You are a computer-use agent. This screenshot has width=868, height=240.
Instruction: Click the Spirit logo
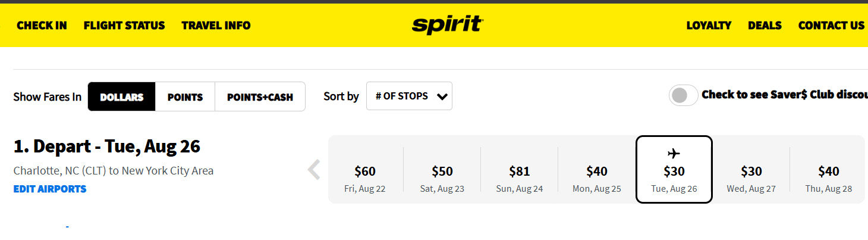point(447,24)
